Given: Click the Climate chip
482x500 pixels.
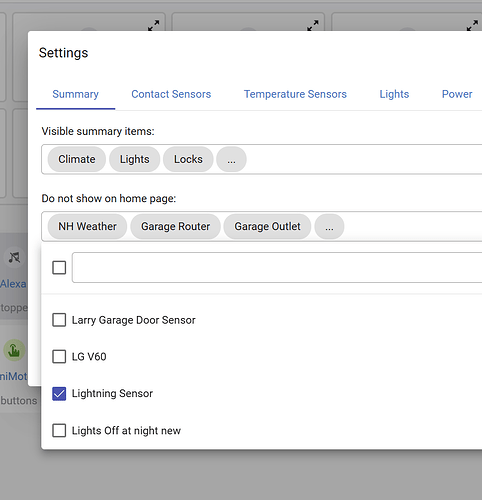Looking at the screenshot, I should (x=77, y=159).
